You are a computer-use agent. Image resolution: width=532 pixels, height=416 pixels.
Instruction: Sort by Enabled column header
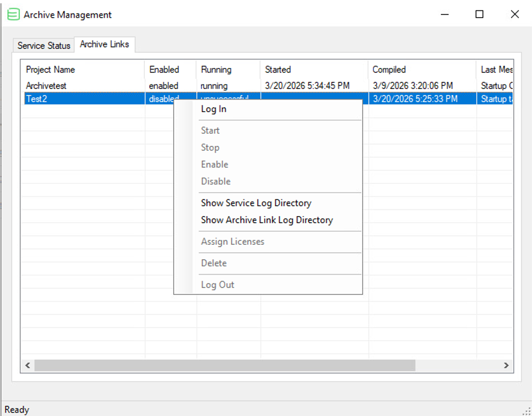[x=171, y=70]
